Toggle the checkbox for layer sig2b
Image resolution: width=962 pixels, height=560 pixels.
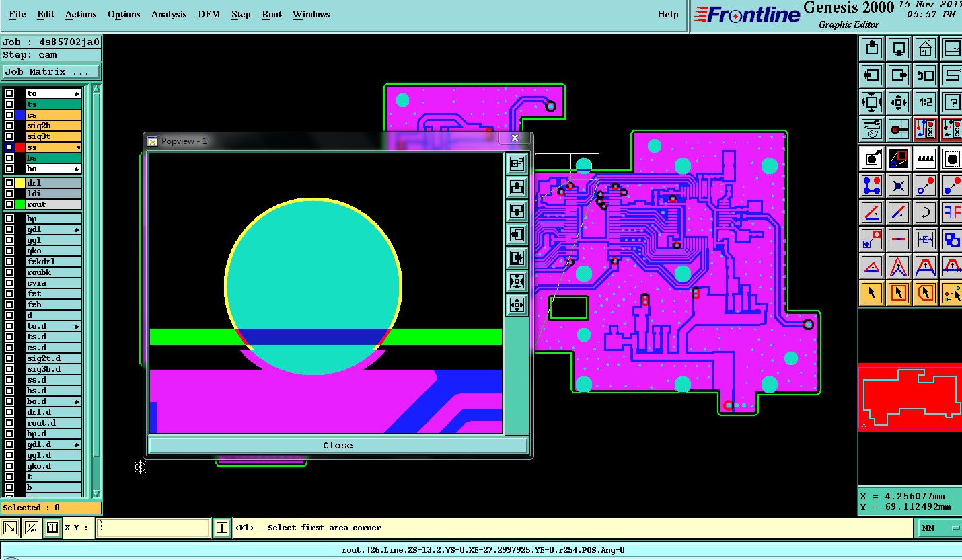(9, 126)
